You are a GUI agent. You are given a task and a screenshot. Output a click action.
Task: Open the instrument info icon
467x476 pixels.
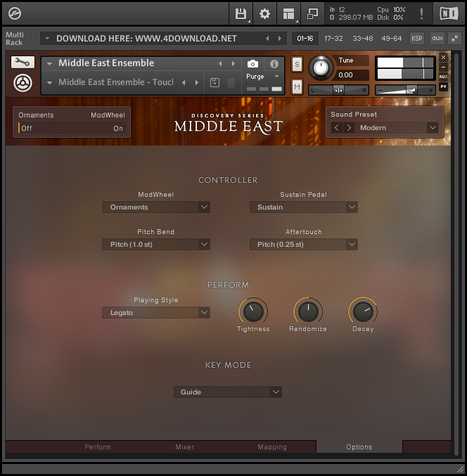[274, 64]
